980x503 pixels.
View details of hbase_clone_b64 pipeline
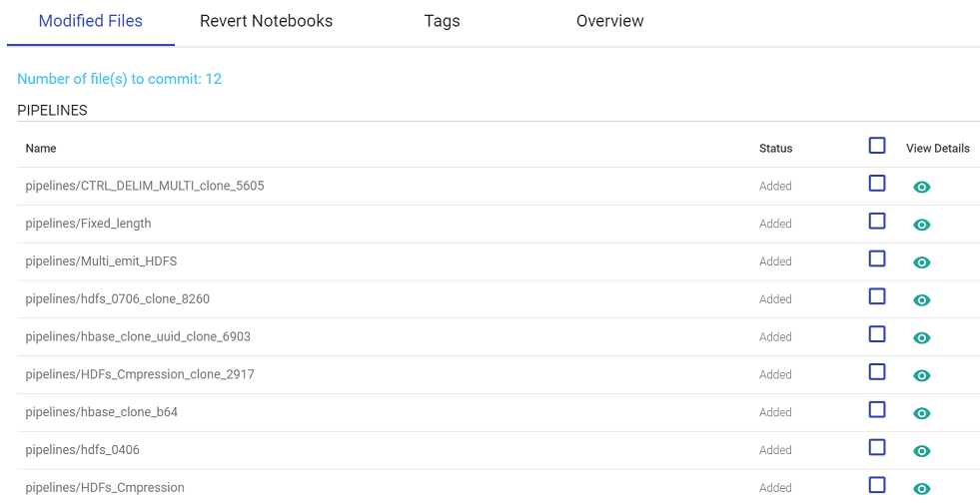921,413
